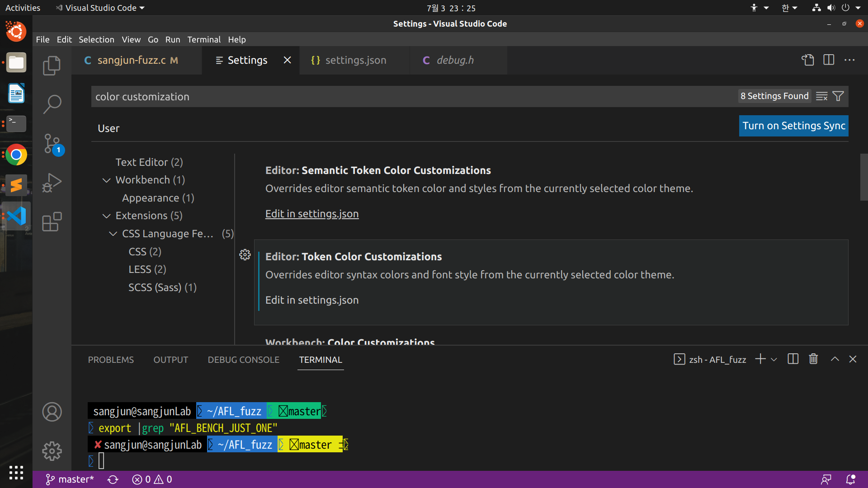Screen dimensions: 868x488
Task: Click the Open Settings (JSON) icon
Action: 808,60
